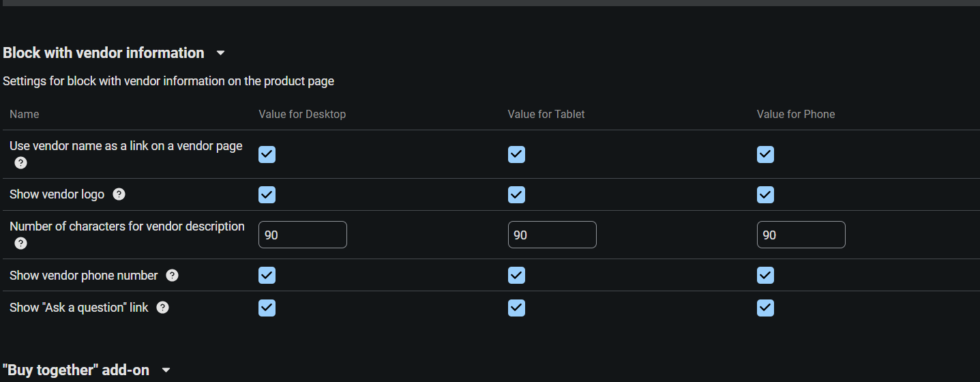Click help icon beside Show vendor phone number
980x382 pixels.
173,276
